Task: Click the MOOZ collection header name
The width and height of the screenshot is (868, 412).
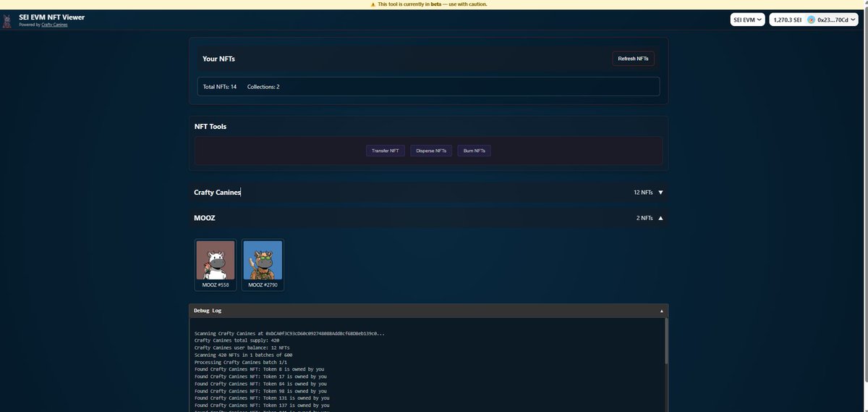Action: click(205, 218)
